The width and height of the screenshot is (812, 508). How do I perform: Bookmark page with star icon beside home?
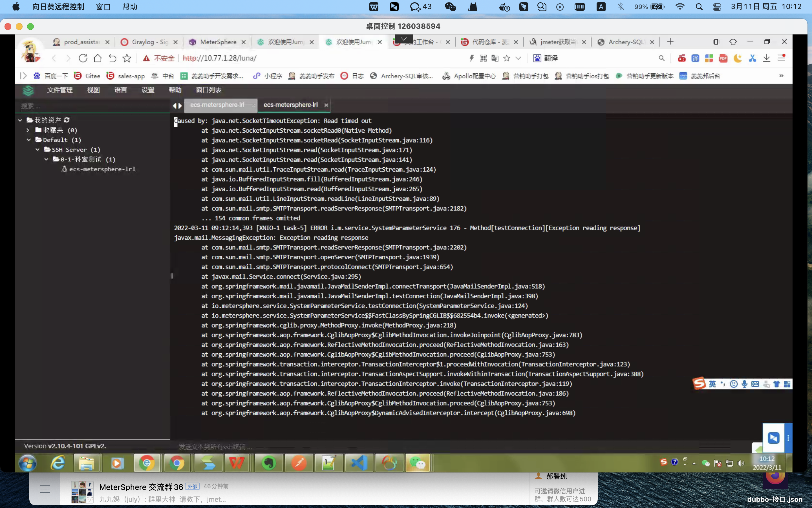[x=127, y=58]
